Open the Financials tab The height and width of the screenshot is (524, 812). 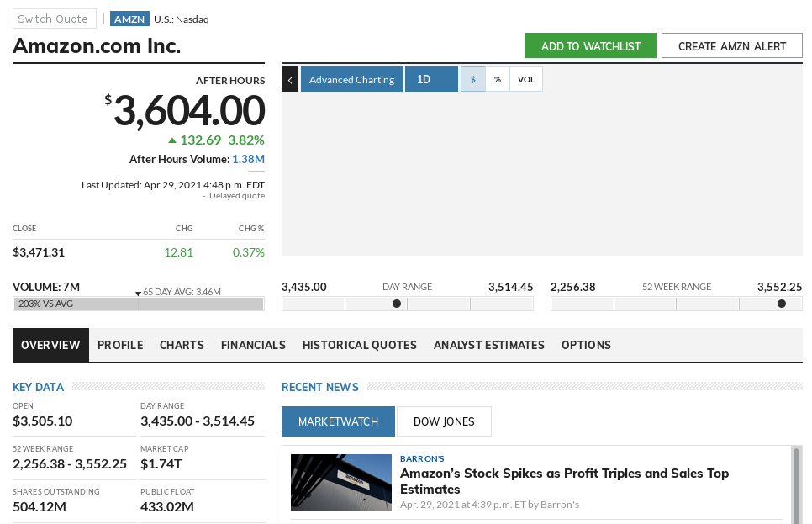[x=253, y=345]
